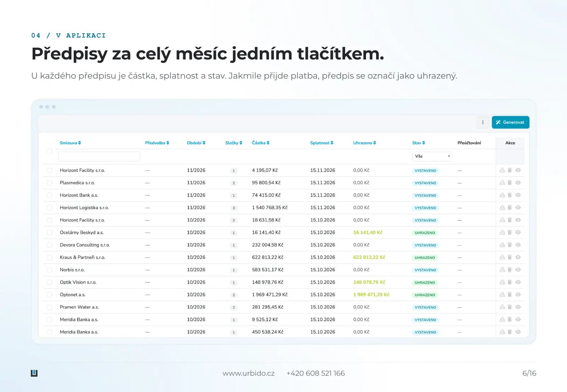
Task: View details of Kraus & Partneři s.r.o.
Action: pyautogui.click(x=518, y=257)
